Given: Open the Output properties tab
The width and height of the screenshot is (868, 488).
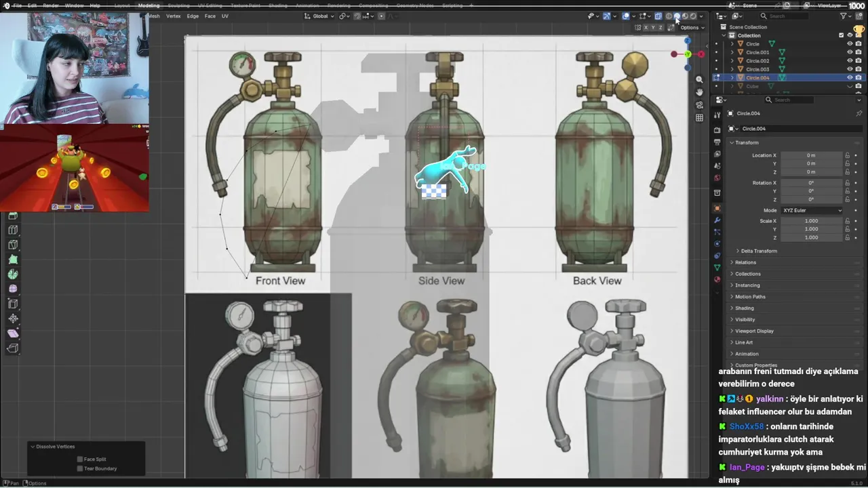Looking at the screenshot, I should coord(717,142).
